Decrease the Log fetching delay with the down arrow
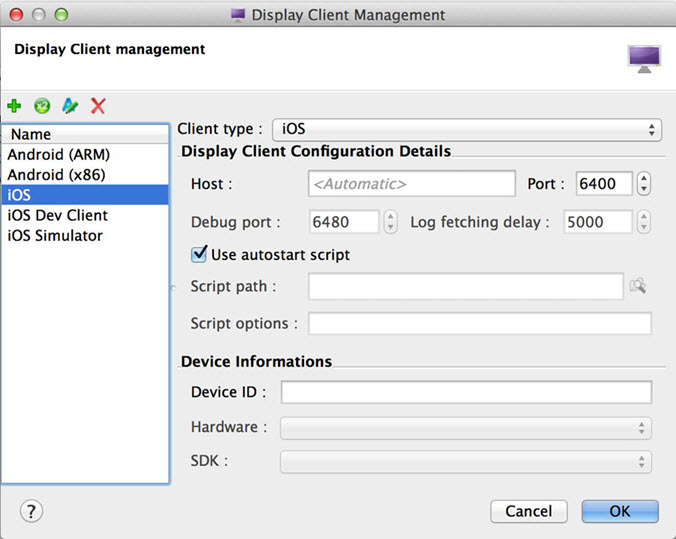Image resolution: width=676 pixels, height=539 pixels. click(x=644, y=227)
